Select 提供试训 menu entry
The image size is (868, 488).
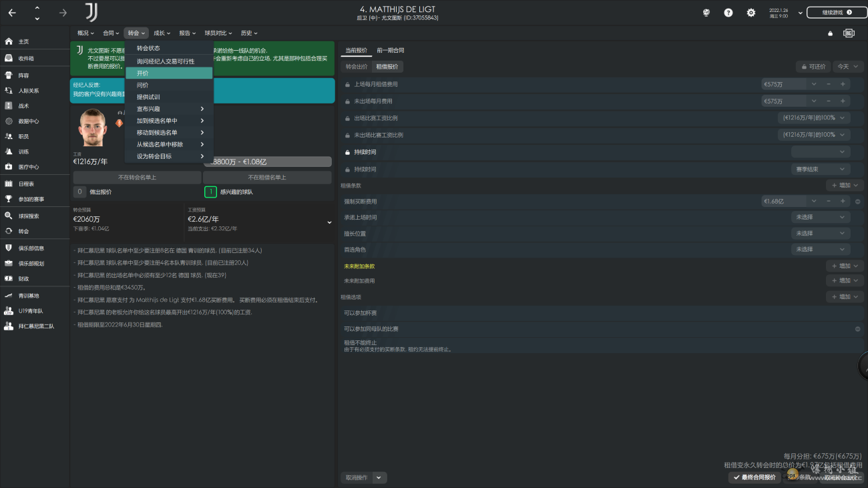(x=169, y=97)
